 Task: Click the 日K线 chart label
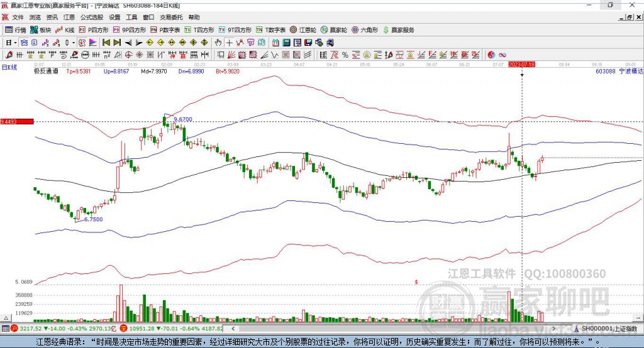(x=9, y=67)
